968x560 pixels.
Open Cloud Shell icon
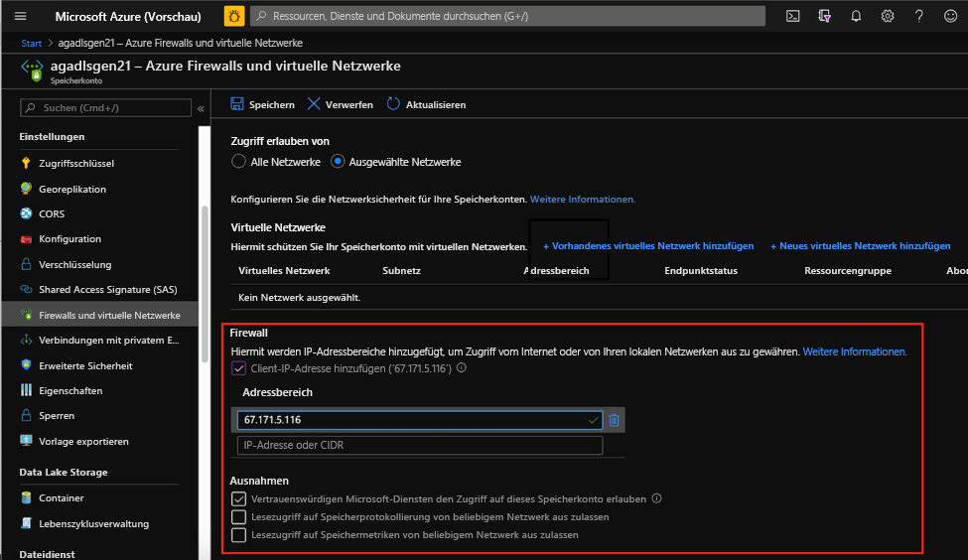click(x=792, y=16)
